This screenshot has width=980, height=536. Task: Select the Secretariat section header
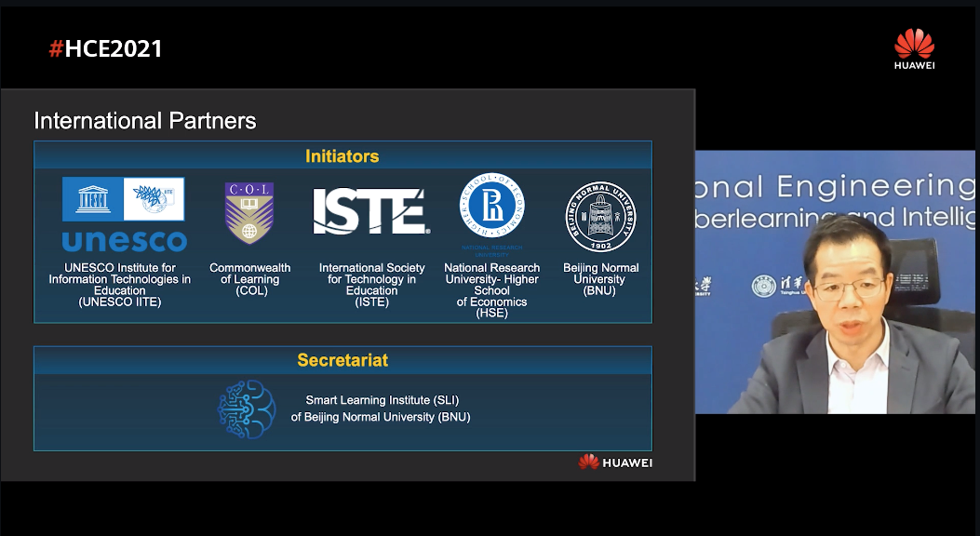click(342, 360)
